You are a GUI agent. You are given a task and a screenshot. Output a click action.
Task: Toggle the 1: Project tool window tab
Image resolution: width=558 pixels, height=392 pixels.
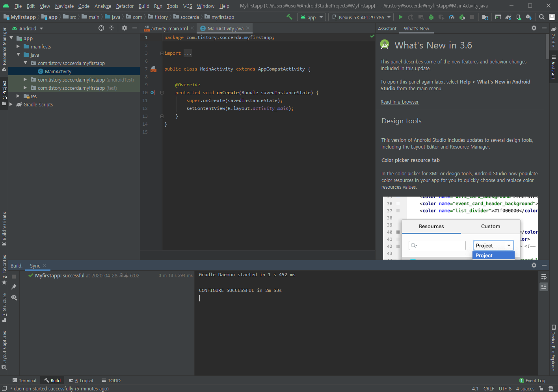4,93
